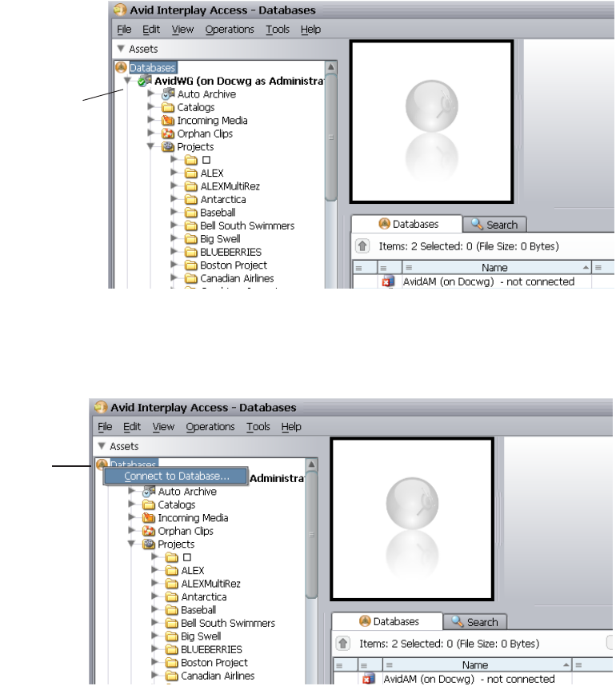Click tree scrollbar up arrow in lower window
Image resolution: width=616 pixels, height=686 pixels.
[312, 465]
